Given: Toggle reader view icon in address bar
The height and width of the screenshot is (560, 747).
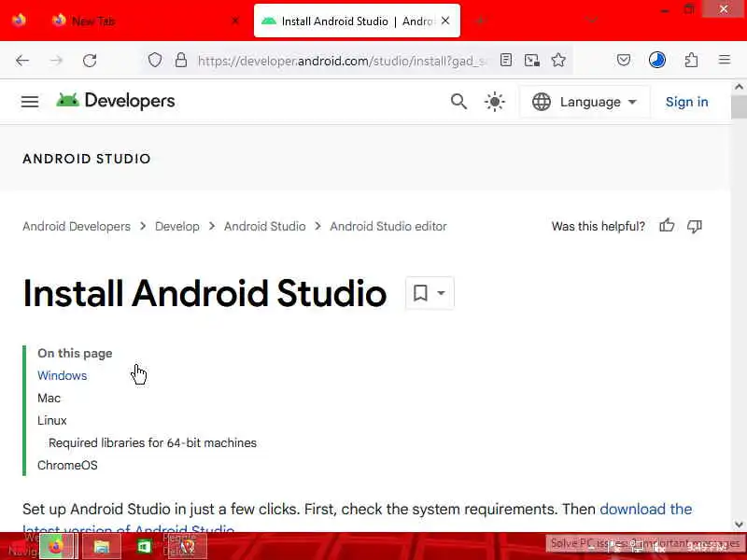Looking at the screenshot, I should click(506, 60).
